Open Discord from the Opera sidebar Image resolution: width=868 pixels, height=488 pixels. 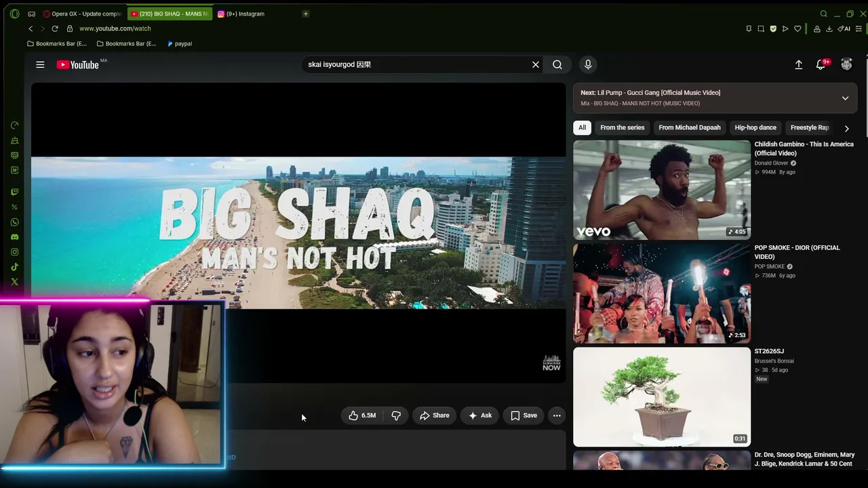tap(15, 237)
